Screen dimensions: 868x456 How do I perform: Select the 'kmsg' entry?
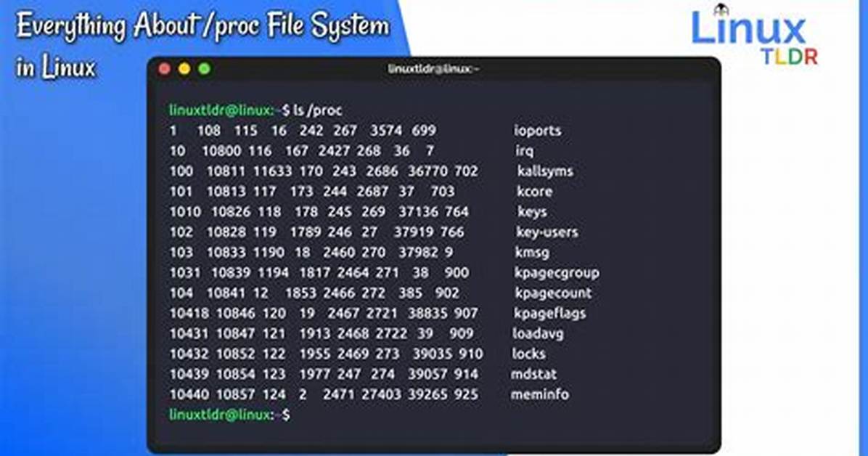click(x=532, y=253)
